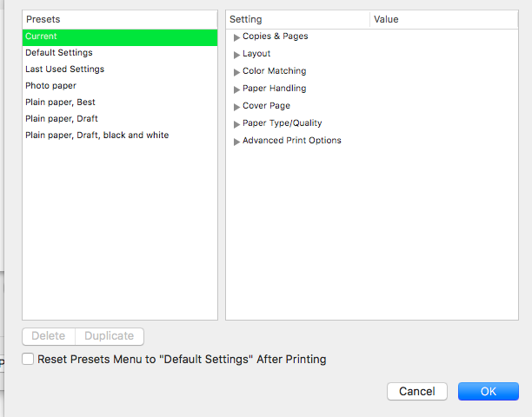Click the Delete preset button

[x=49, y=336]
